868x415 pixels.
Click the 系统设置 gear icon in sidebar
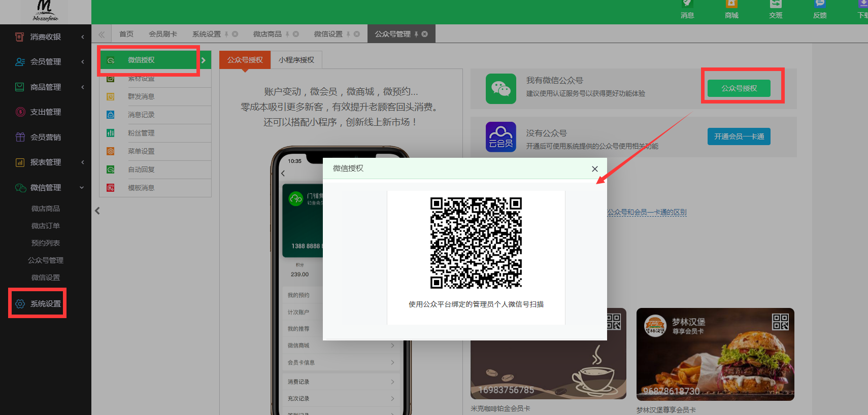[x=20, y=303]
